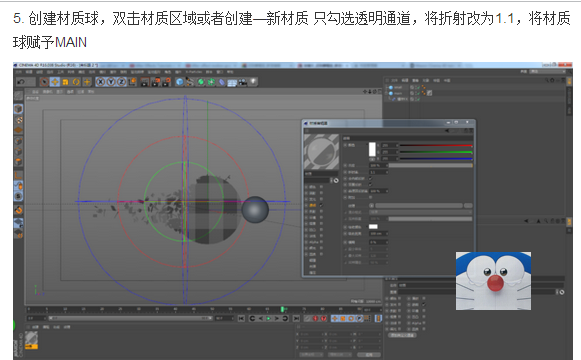Open the Render Settings icon
The image size is (581, 360).
pos(166,82)
